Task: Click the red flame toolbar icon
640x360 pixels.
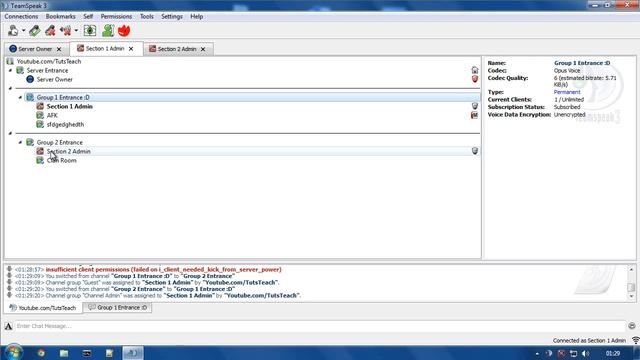Action: (x=124, y=31)
